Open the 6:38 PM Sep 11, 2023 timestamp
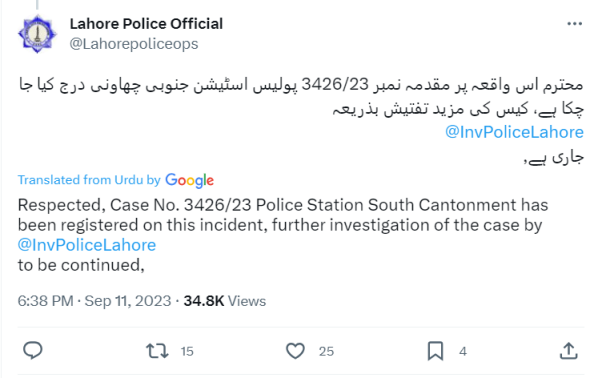The height and width of the screenshot is (378, 598). click(94, 301)
